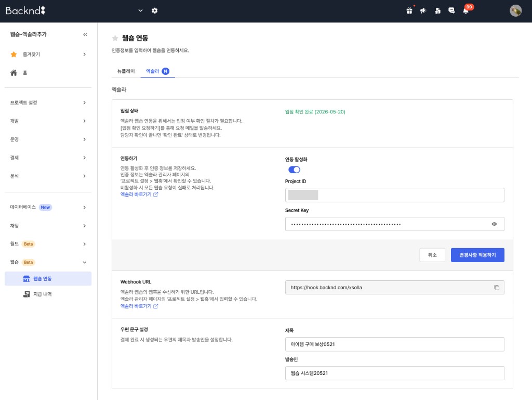The image size is (532, 400).
Task: Open settings gear icon in header
Action: [x=154, y=10]
